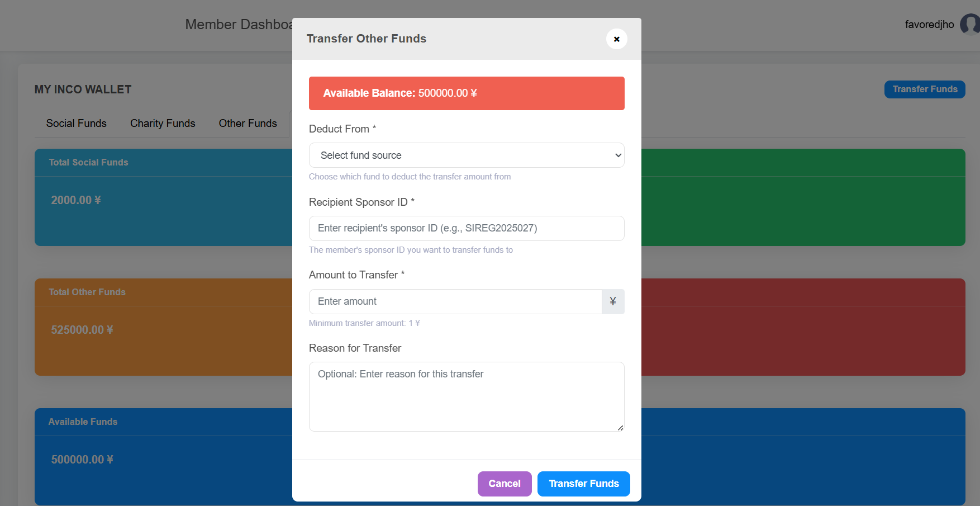Click the 525000.00 ¥ other funds value
The width and height of the screenshot is (980, 506).
(x=82, y=330)
